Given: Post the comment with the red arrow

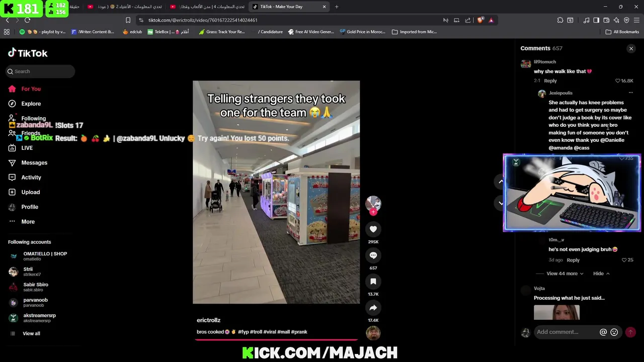Looking at the screenshot, I should point(630,332).
